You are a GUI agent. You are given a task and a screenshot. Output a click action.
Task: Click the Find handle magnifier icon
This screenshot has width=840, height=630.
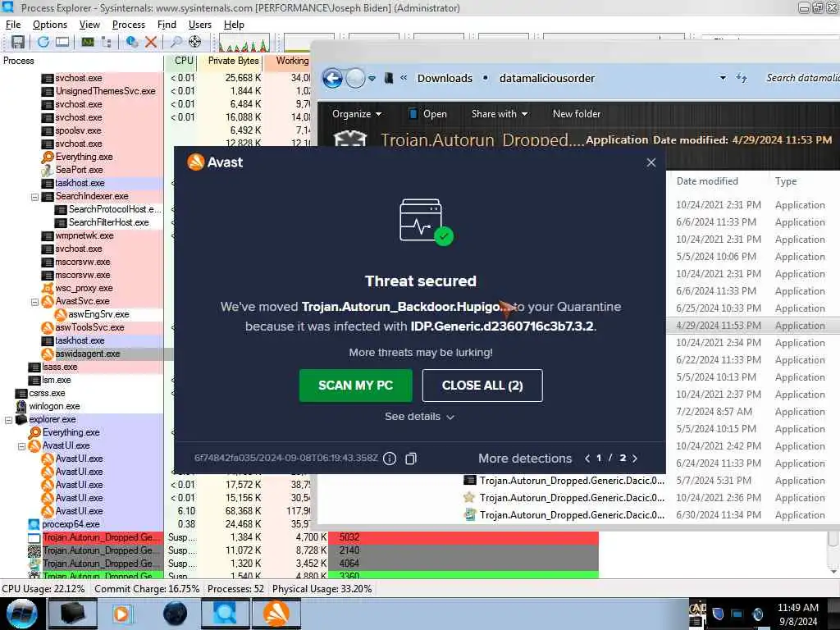tap(176, 42)
